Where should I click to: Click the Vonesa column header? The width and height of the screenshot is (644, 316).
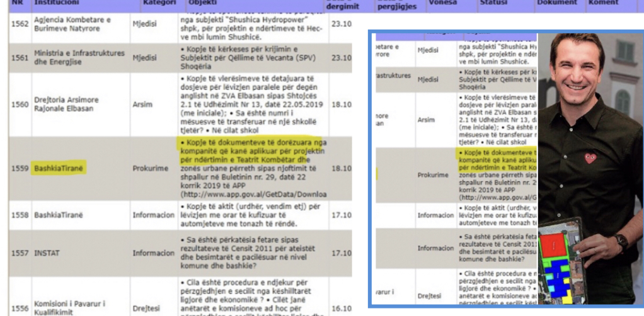click(x=442, y=3)
